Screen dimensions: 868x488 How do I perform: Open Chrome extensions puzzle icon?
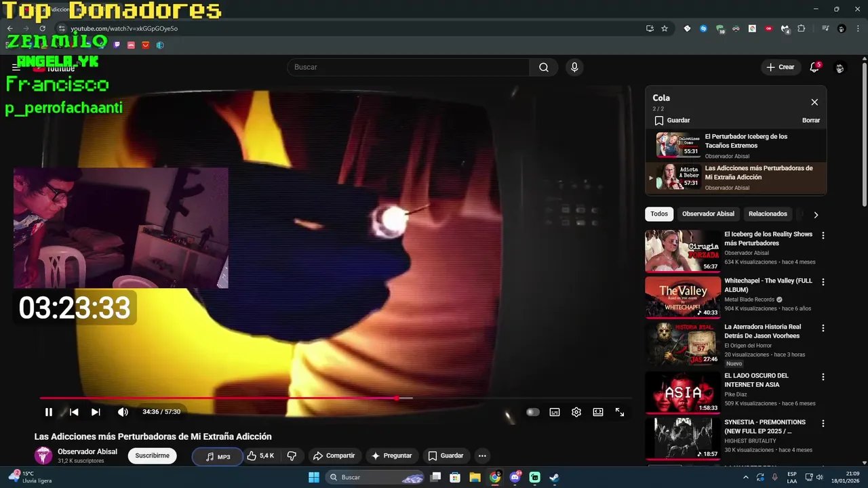802,28
